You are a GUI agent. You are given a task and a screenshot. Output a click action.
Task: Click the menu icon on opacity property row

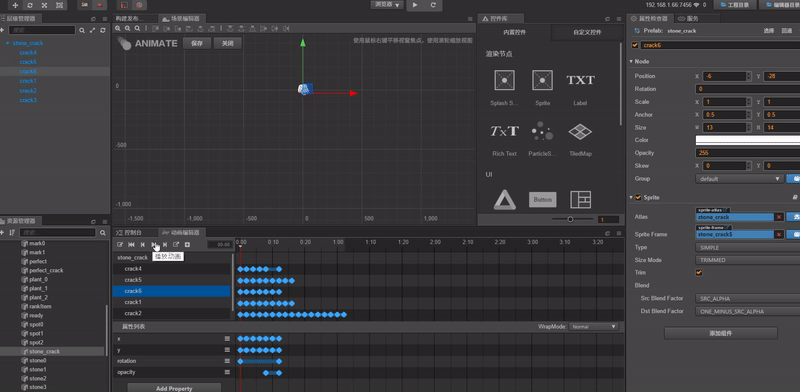click(x=227, y=372)
